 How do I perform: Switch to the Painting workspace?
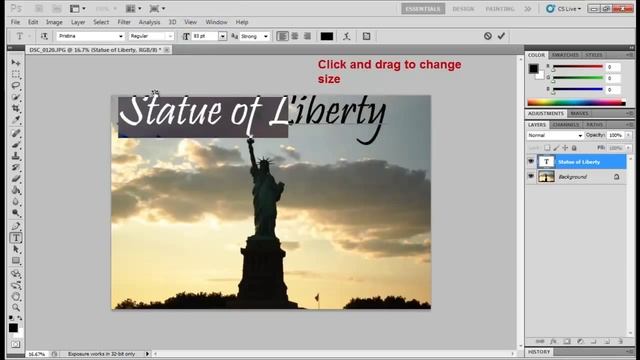coord(500,9)
